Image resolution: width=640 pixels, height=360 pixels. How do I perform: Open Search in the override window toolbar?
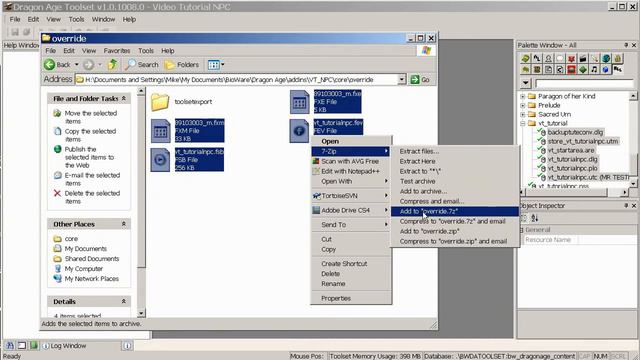pos(142,64)
